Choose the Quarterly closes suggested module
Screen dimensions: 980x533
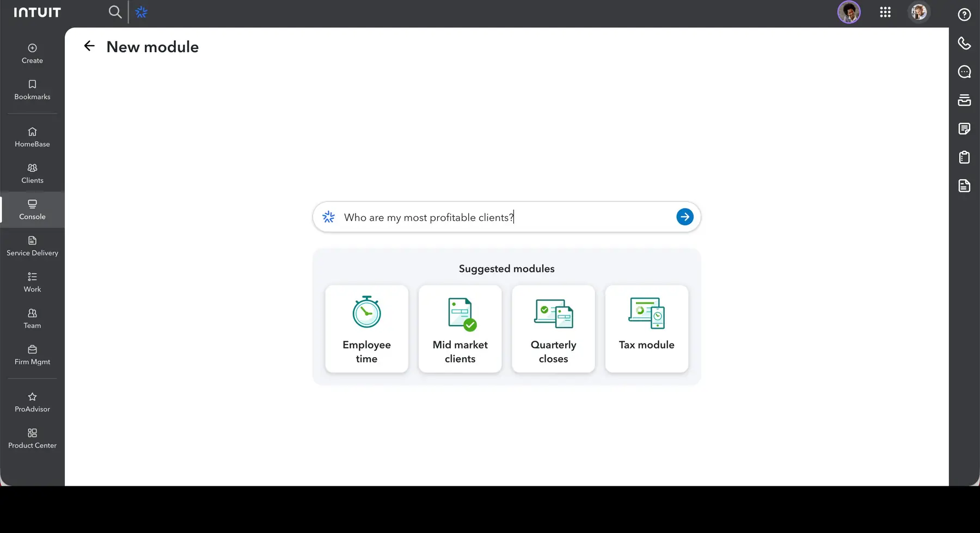click(553, 329)
